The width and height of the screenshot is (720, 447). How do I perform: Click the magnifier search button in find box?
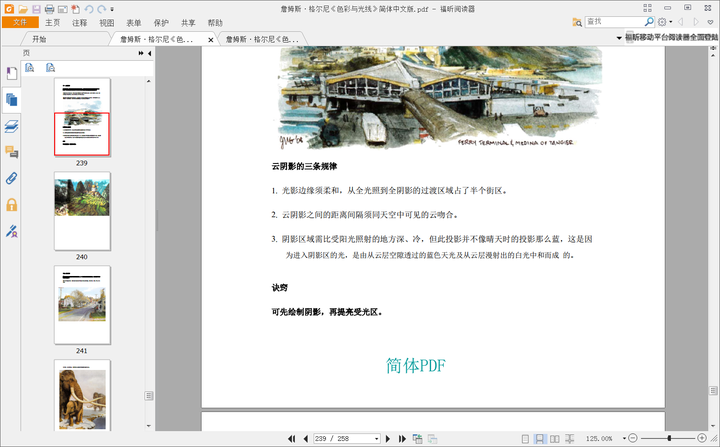click(649, 22)
